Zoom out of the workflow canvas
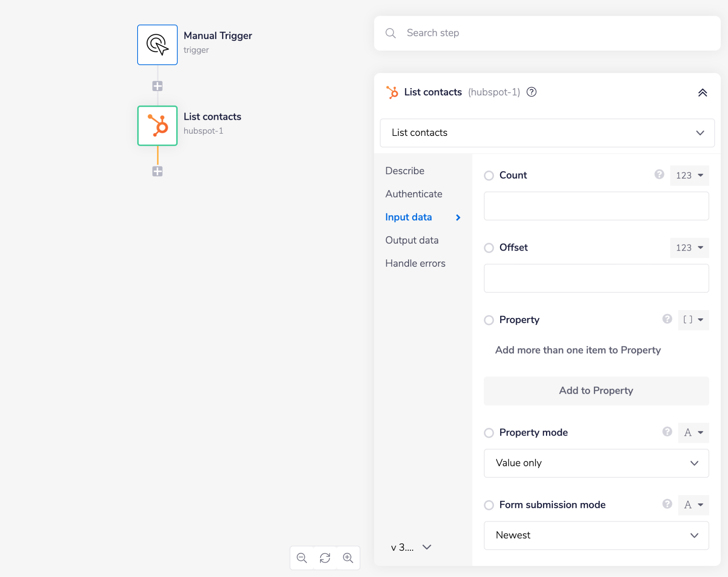This screenshot has width=728, height=577. point(301,558)
